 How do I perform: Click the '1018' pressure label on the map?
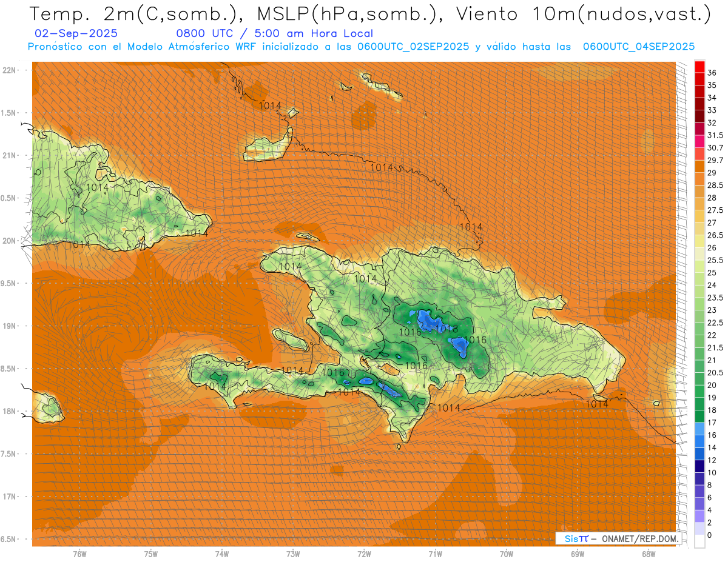[x=447, y=329]
